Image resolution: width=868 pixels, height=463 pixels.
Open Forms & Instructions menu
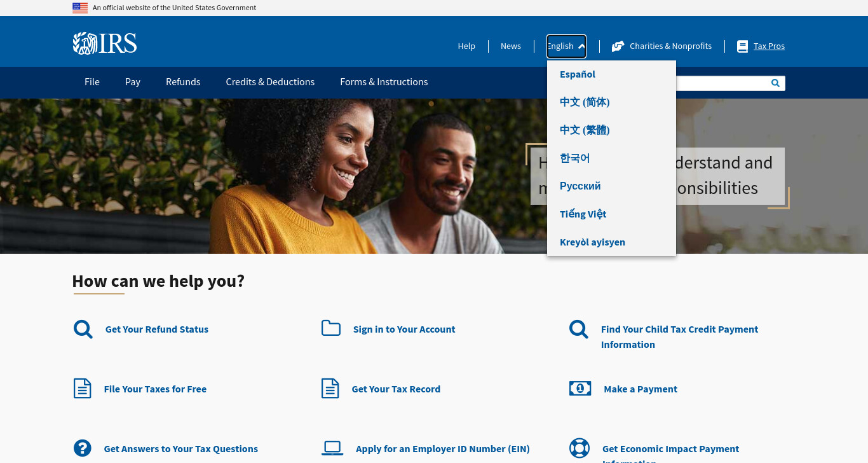pos(384,82)
